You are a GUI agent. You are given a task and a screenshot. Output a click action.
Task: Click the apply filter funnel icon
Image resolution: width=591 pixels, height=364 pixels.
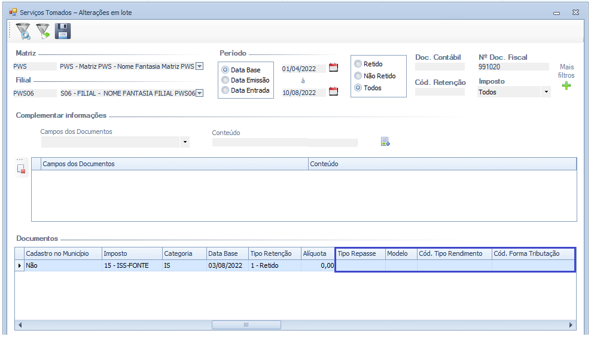[x=42, y=31]
